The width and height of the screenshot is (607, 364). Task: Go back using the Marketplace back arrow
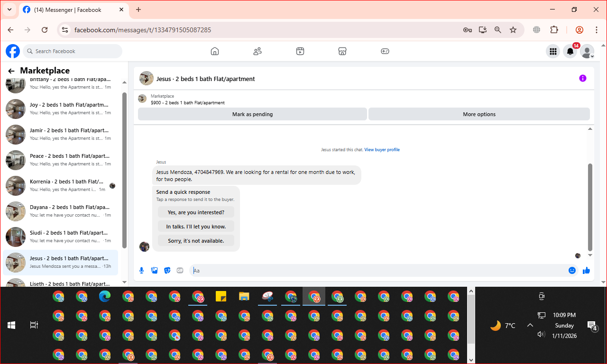pos(11,71)
